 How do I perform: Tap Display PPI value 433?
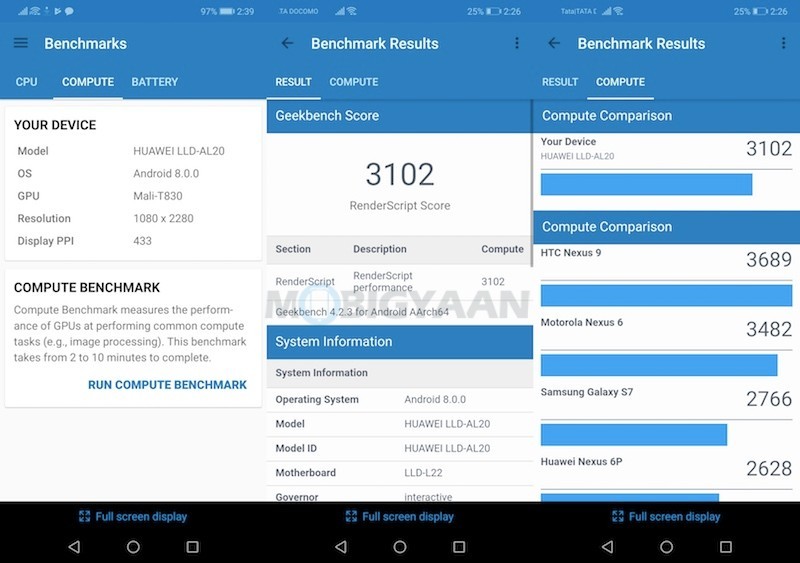tap(142, 241)
